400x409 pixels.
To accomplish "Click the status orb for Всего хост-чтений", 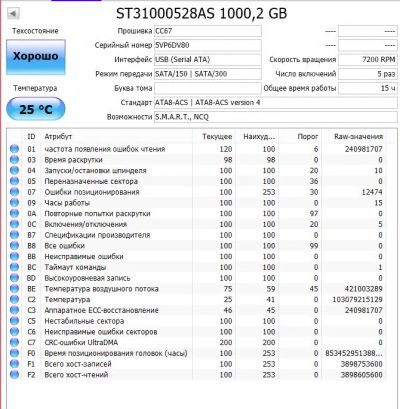I will pyautogui.click(x=14, y=375).
